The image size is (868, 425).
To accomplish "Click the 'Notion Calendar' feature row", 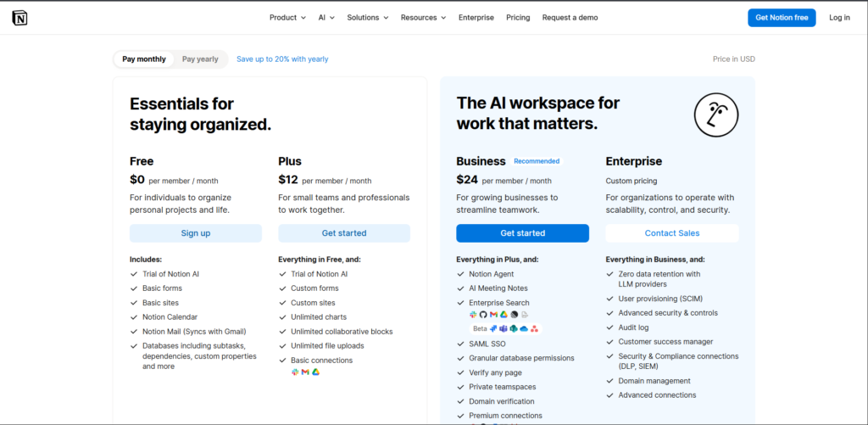I will pos(170,317).
